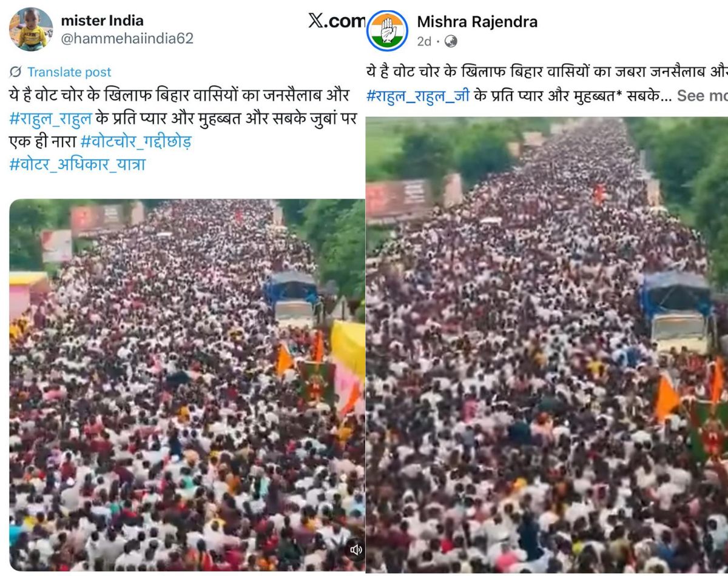The image size is (728, 576).
Task: Open Mishra Rajendra's Congress-logo profile picture
Action: [x=387, y=30]
